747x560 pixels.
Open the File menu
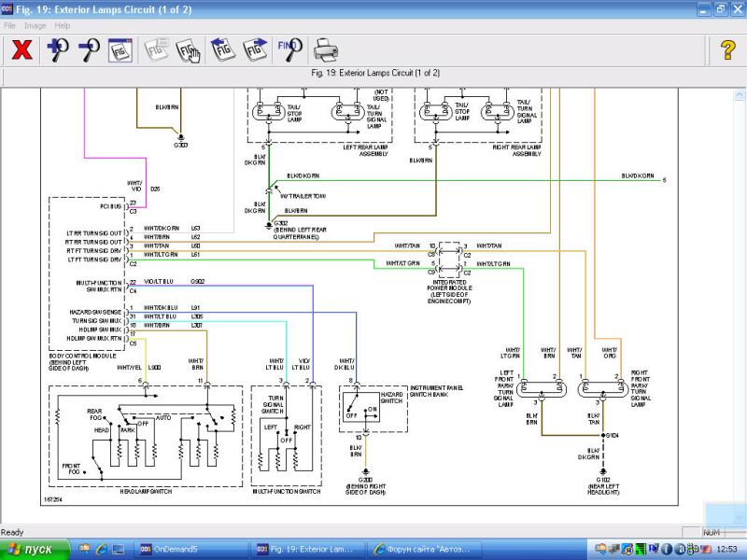[x=9, y=26]
